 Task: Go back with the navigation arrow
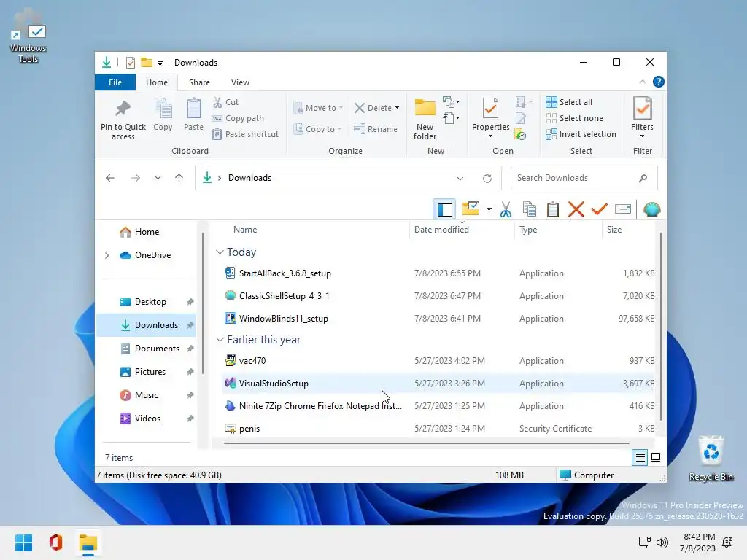point(110,178)
